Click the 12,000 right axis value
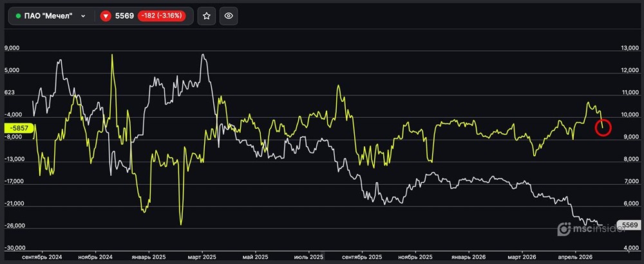The height and width of the screenshot is (264, 644). click(x=630, y=71)
